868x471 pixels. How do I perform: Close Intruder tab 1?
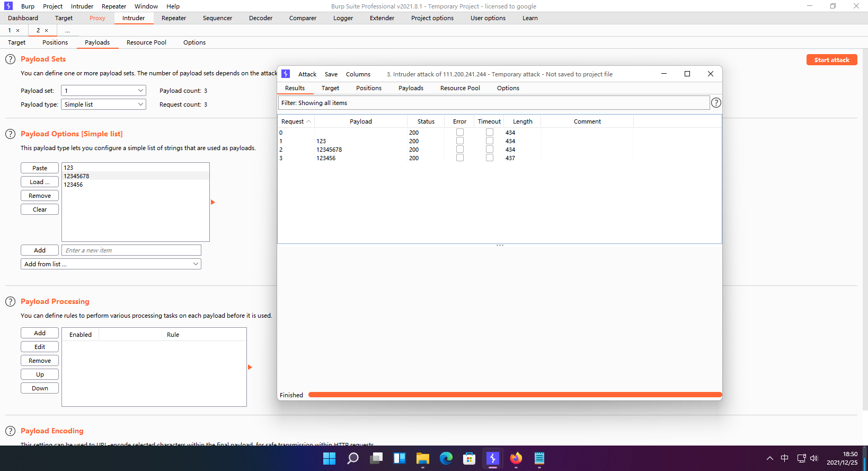[x=17, y=31]
